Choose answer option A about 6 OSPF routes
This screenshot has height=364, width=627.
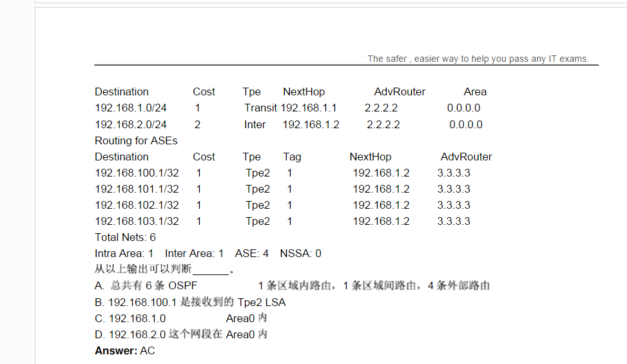tap(146, 285)
